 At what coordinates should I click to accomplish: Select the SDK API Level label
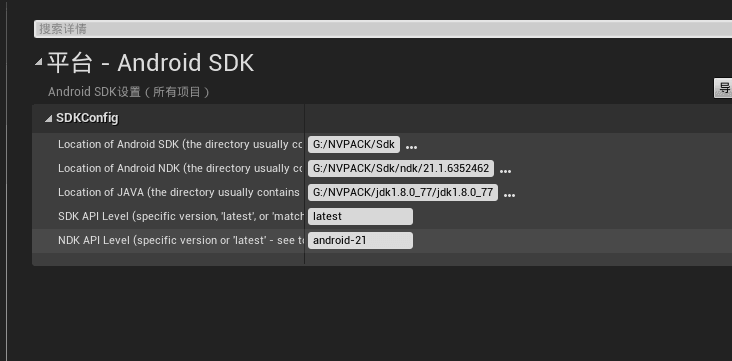pos(180,217)
